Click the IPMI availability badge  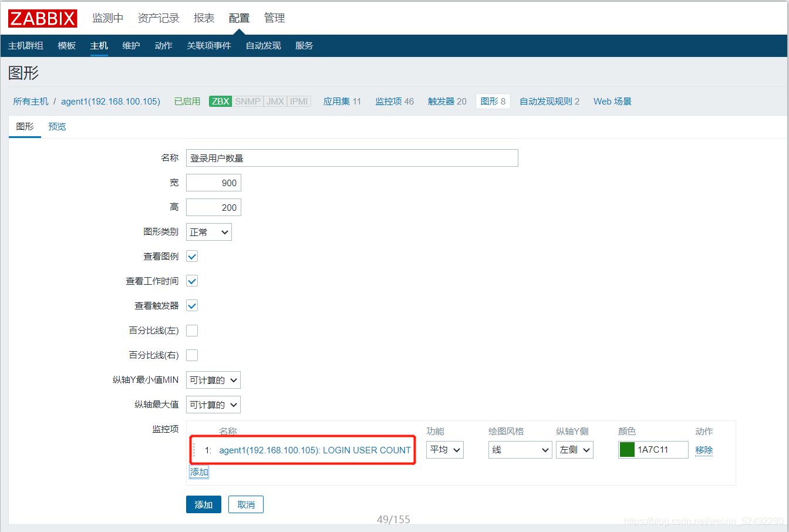299,101
